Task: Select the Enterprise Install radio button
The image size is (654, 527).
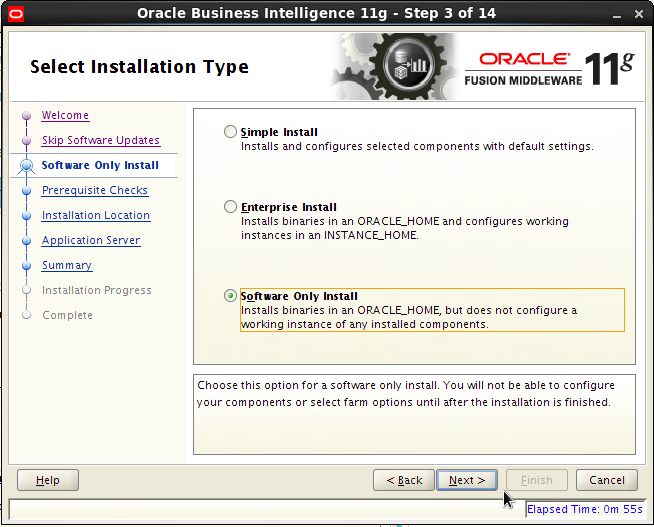Action: click(x=230, y=206)
